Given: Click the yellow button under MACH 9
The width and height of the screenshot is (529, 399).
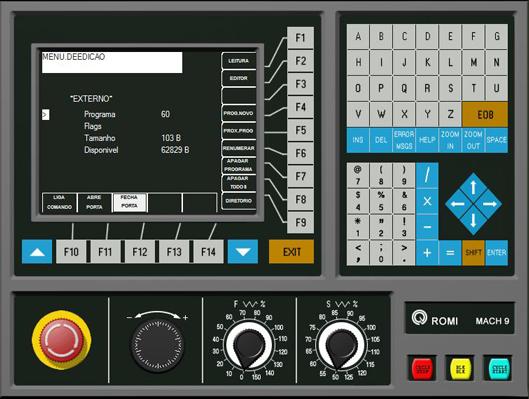Looking at the screenshot, I should tap(461, 368).
